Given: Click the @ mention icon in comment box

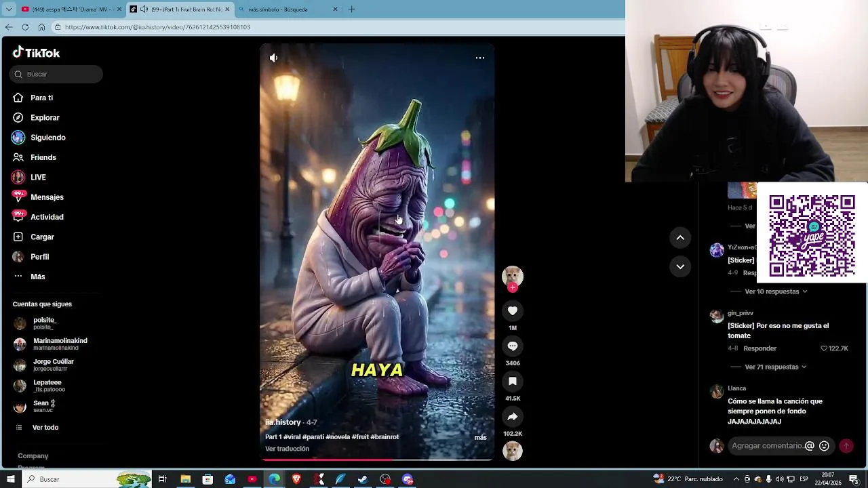Looking at the screenshot, I should [809, 446].
